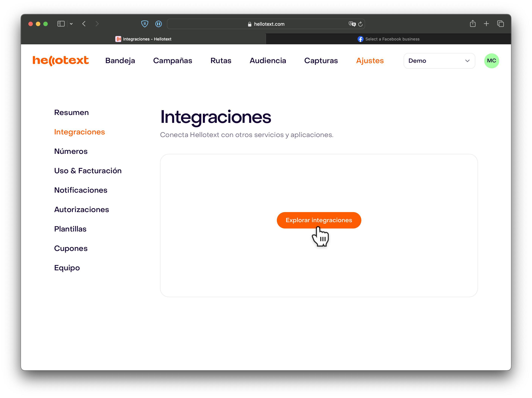
Task: Click the green full-screen window button
Action: [46, 24]
